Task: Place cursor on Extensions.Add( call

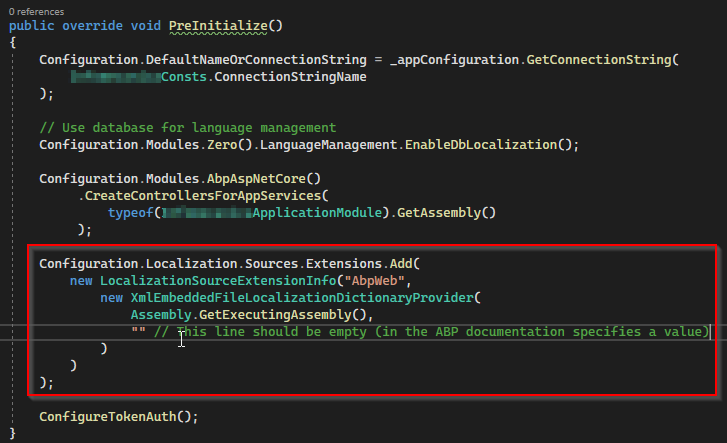Action: coord(363,264)
